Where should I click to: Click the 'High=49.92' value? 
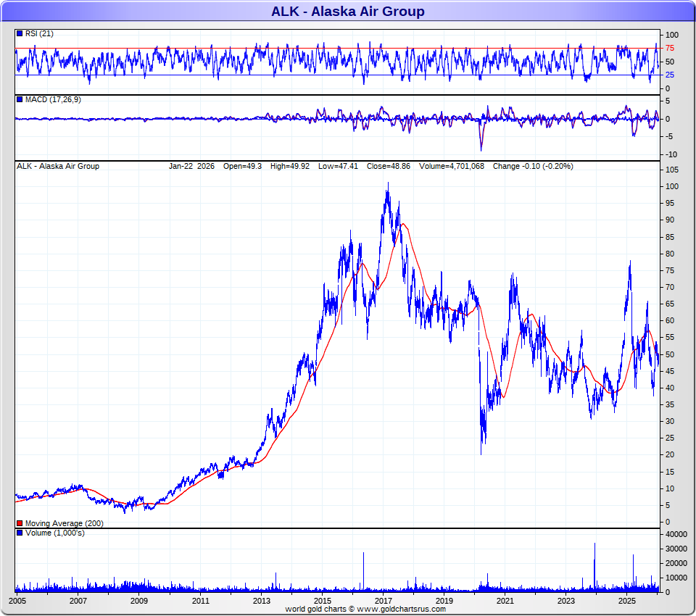290,166
